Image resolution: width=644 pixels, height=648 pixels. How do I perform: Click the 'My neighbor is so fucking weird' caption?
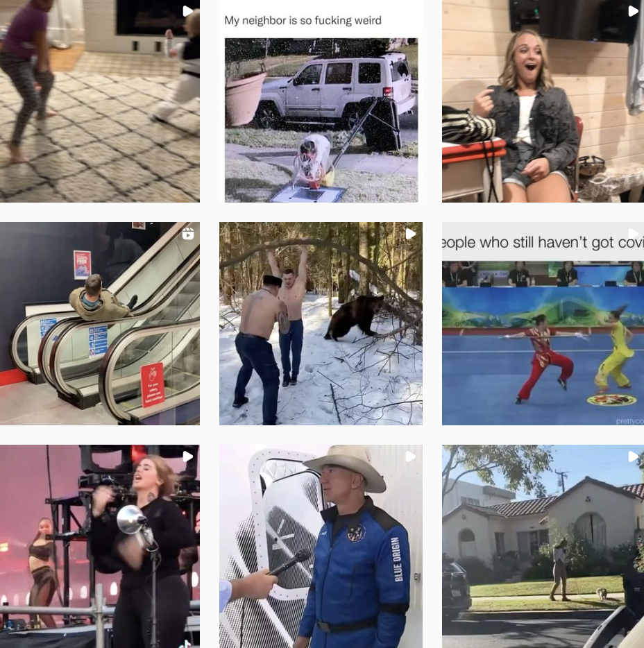[303, 21]
